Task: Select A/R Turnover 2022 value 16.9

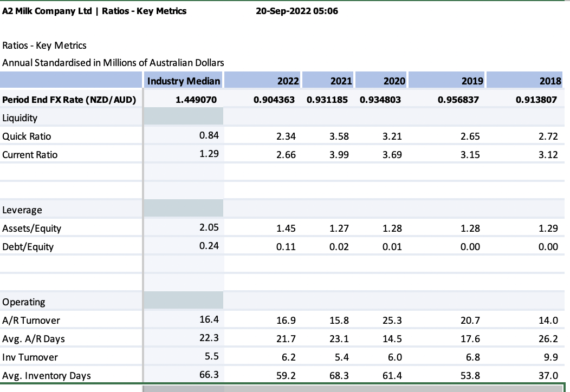Action: click(286, 321)
